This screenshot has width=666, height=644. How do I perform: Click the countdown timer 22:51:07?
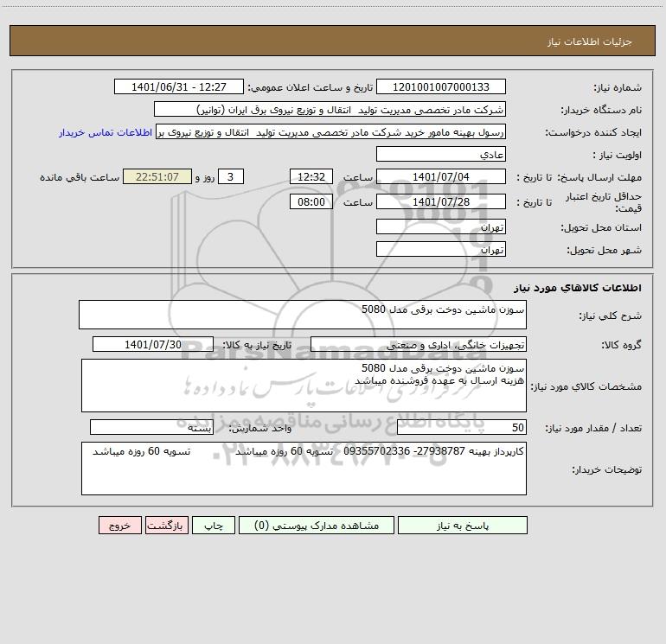pos(157,176)
